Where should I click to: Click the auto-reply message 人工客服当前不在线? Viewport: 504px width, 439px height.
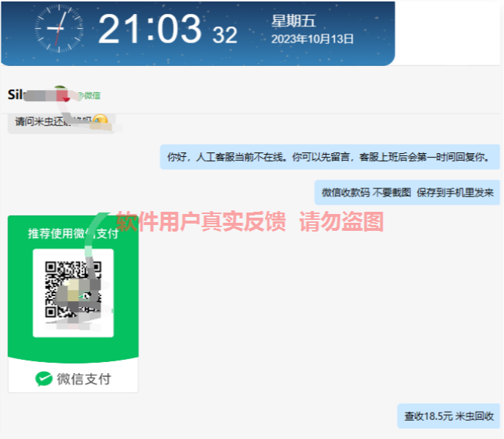330,157
